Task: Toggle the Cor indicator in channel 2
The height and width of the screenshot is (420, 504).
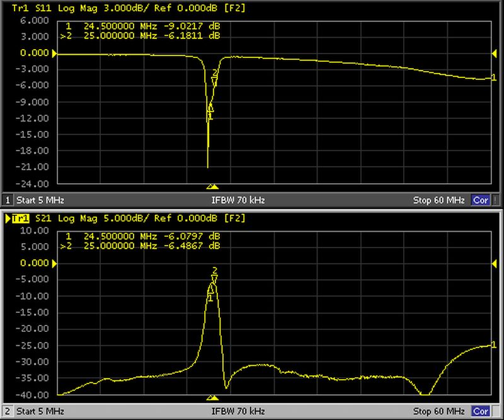Action: [x=481, y=411]
